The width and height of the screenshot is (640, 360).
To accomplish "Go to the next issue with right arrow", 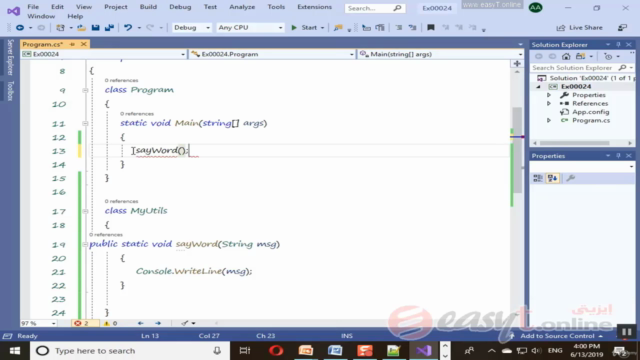I will click(158, 323).
